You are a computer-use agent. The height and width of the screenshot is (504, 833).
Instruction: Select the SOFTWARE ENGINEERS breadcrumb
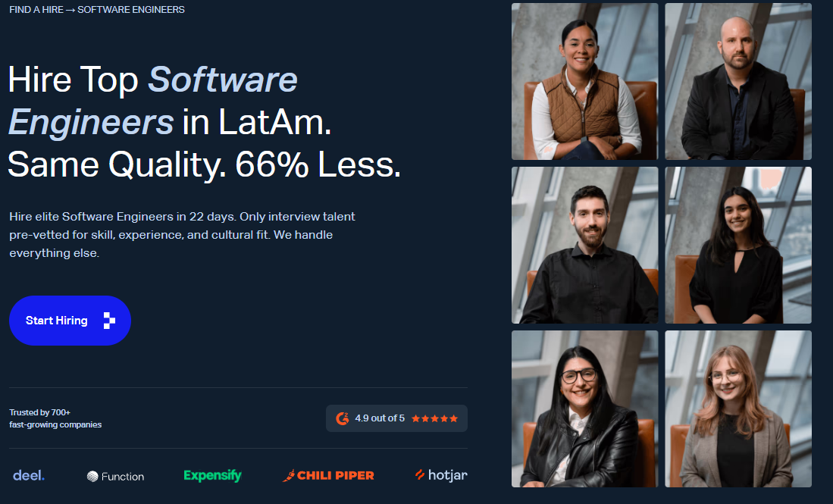point(131,10)
